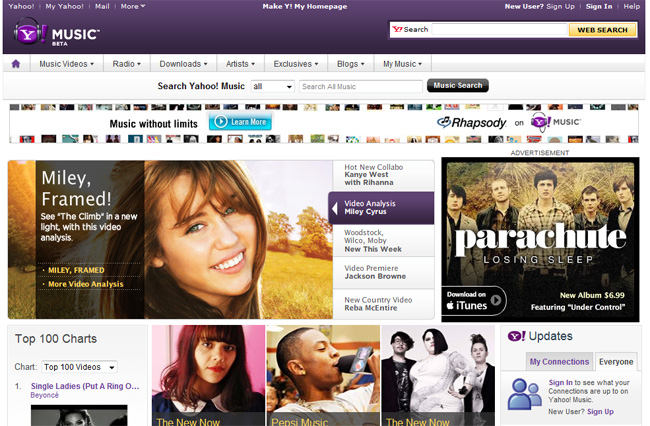The height and width of the screenshot is (426, 650).
Task: Select the Hot New Collabo Kanye West tab
Action: pyautogui.click(x=383, y=175)
